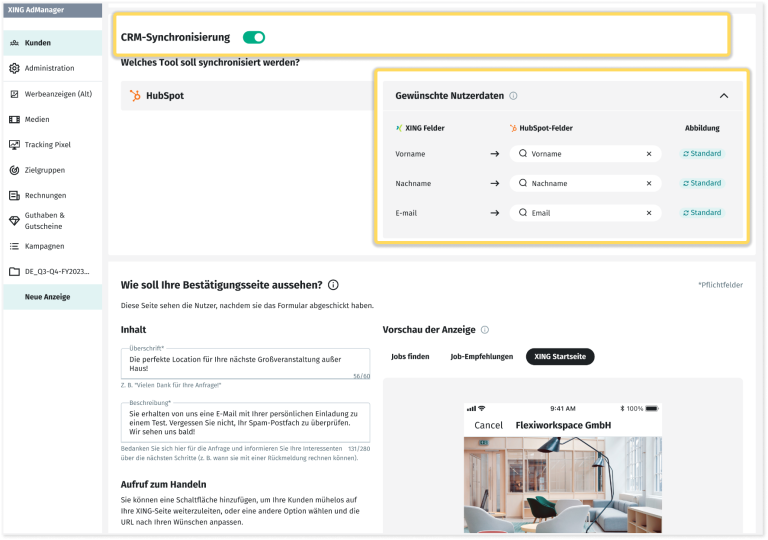Screen dimensions: 768x540
Task: Select the HubSpot tool option
Action: click(248, 96)
